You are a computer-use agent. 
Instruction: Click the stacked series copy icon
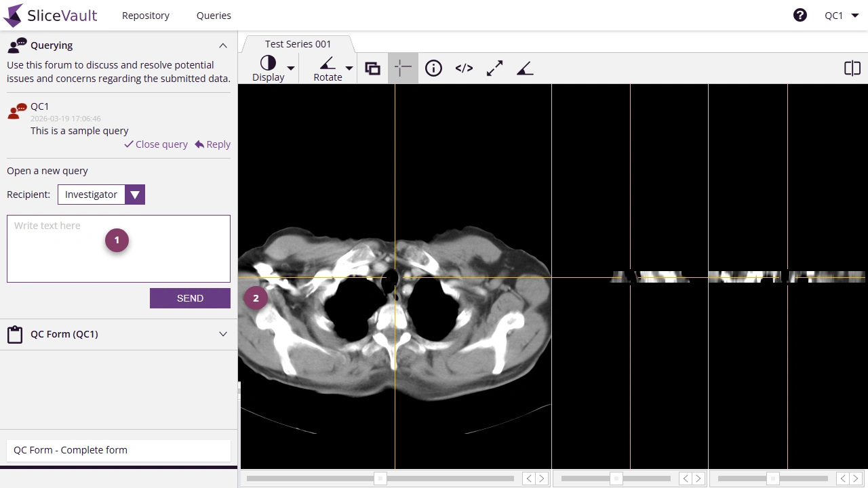pos(372,68)
